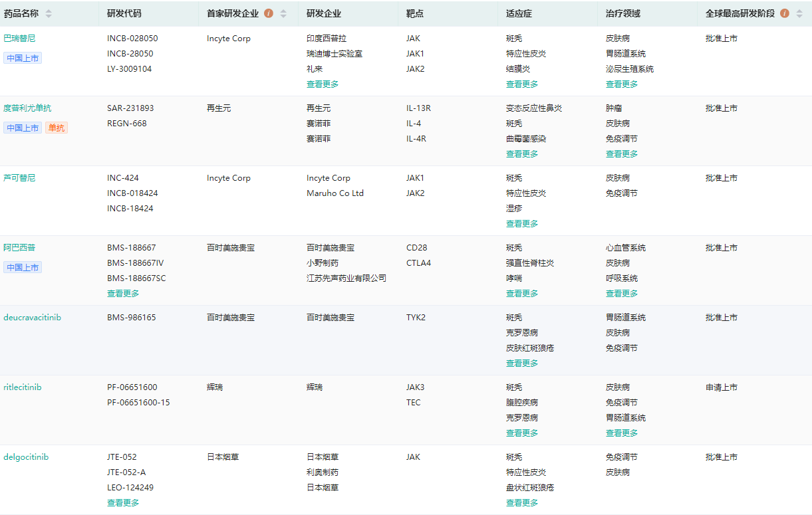Click info icon next to 全球最高研发阶段
Image resolution: width=812 pixels, height=515 pixels.
(x=785, y=13)
